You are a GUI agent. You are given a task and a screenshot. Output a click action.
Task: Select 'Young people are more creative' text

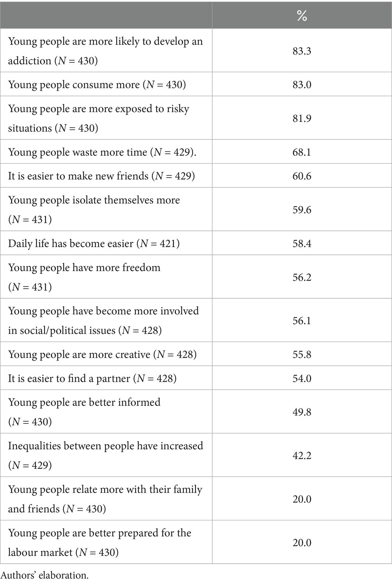point(102,354)
